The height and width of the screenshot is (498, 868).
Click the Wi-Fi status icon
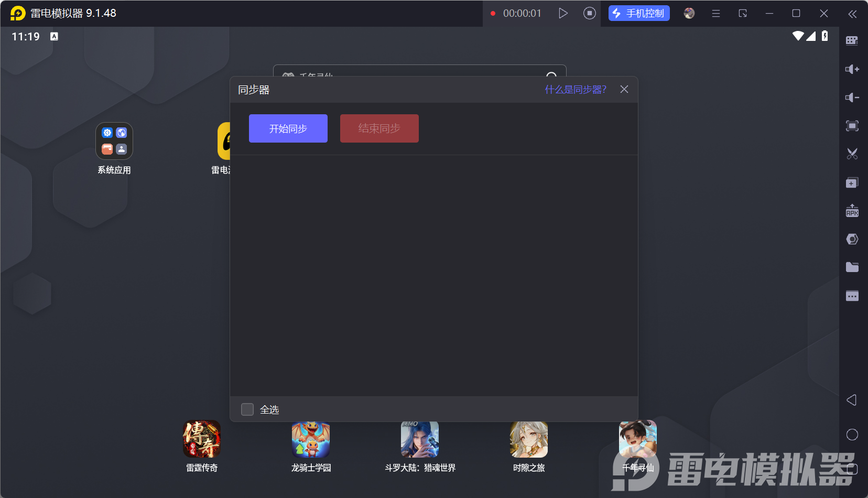click(x=798, y=36)
